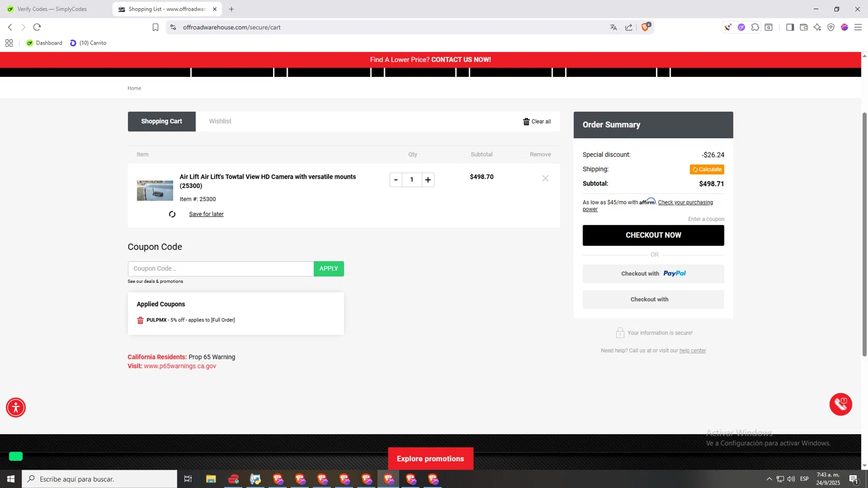Click the apps grid icon in bookmarks bar
Screen dimensions: 868x488
[x=9, y=43]
